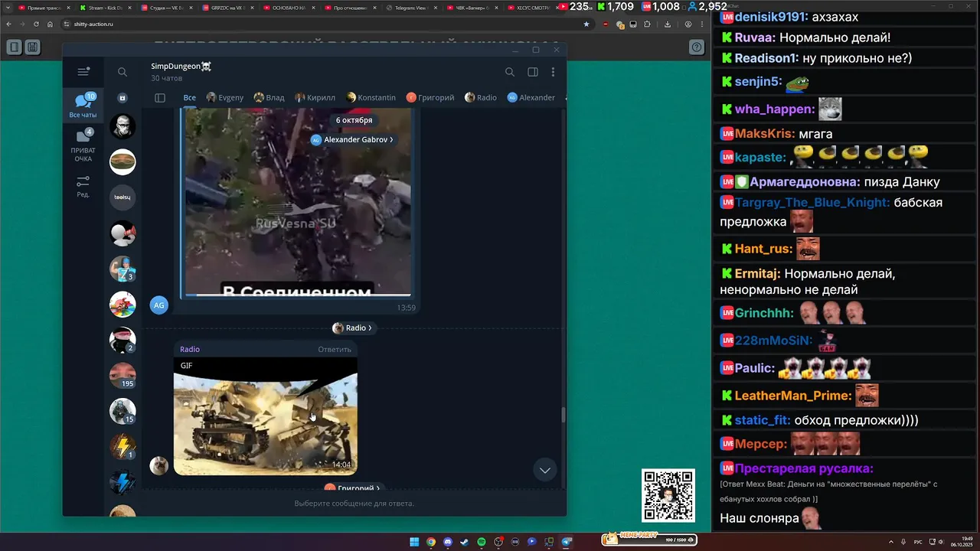Open chat avatar with 195 unread badge
The height and width of the screenshot is (551, 980).
point(122,375)
